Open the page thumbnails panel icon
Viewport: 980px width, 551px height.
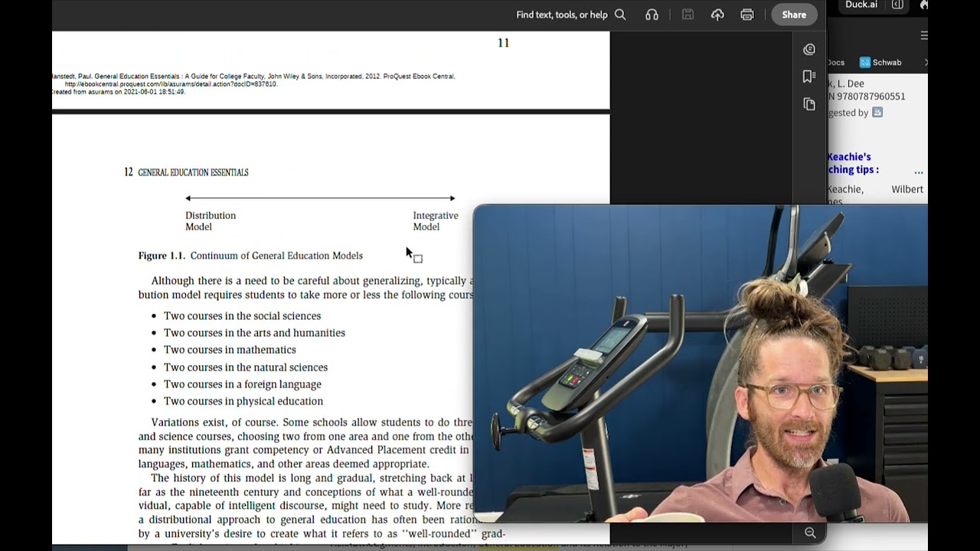point(809,104)
